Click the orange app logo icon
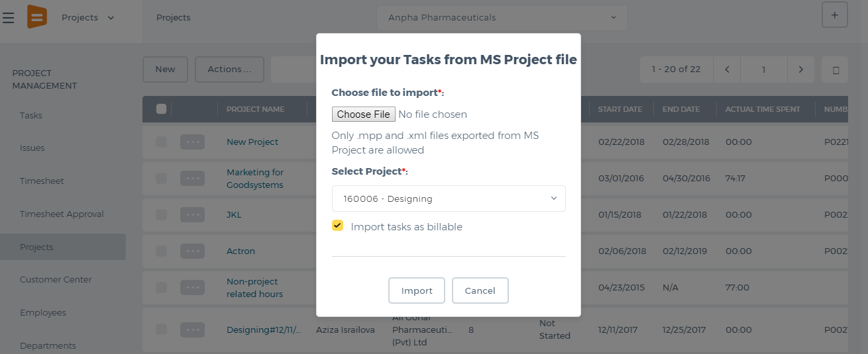 (37, 17)
